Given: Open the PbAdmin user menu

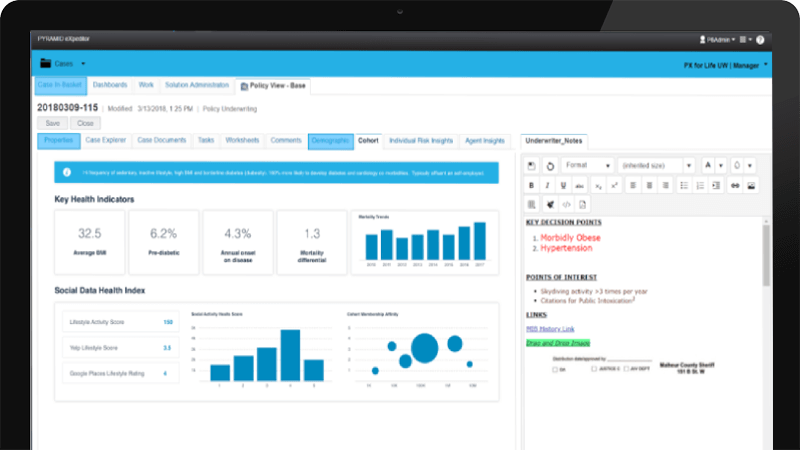Looking at the screenshot, I should point(717,40).
